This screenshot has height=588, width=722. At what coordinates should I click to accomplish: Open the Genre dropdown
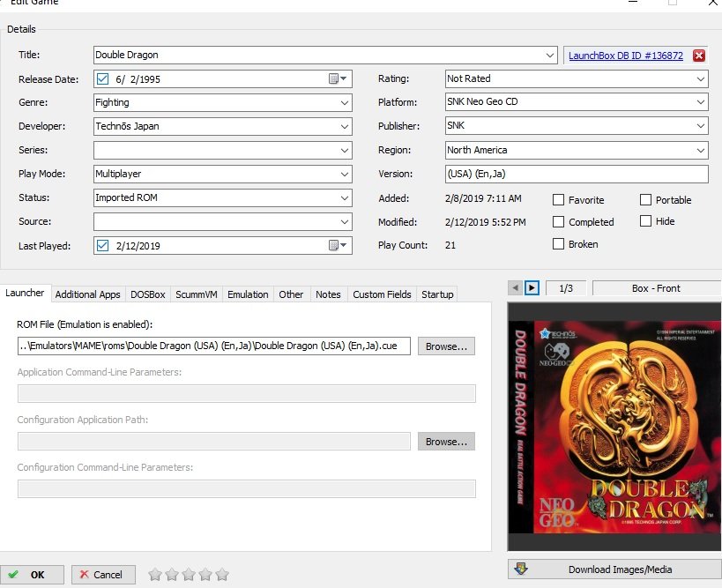345,102
